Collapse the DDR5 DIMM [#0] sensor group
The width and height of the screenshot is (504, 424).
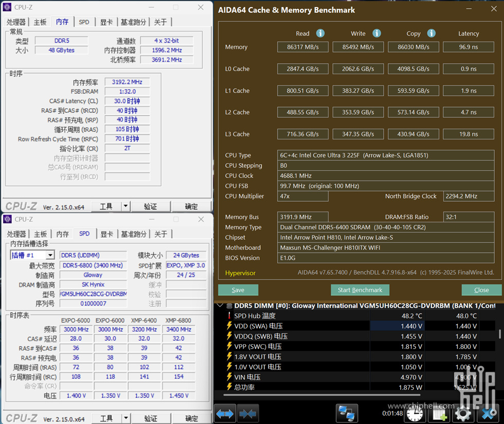click(220, 306)
